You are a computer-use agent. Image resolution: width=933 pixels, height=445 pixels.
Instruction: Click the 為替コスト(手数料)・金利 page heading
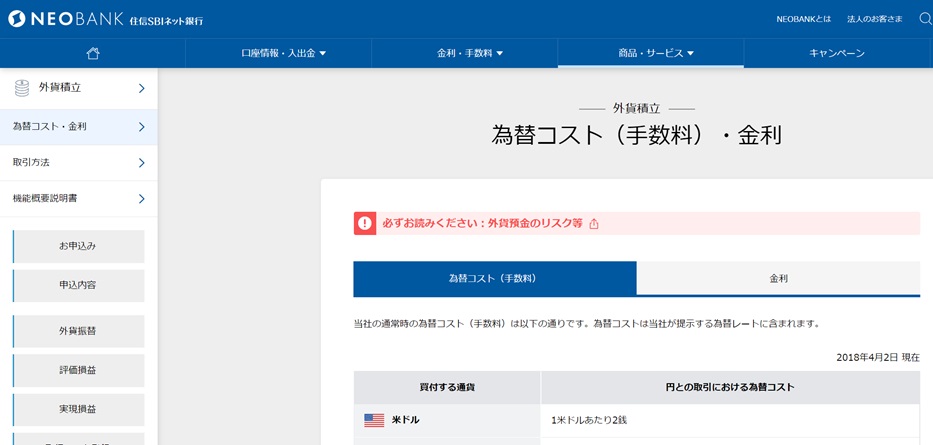click(x=636, y=136)
